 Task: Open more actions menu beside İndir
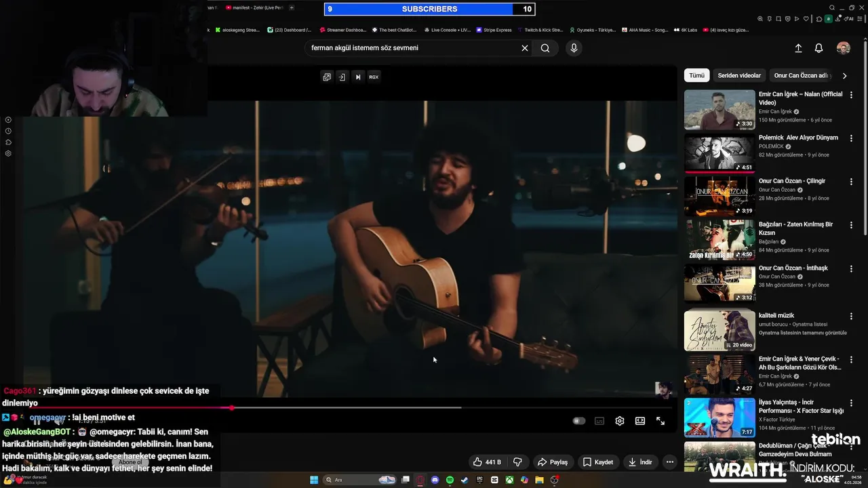click(x=670, y=462)
